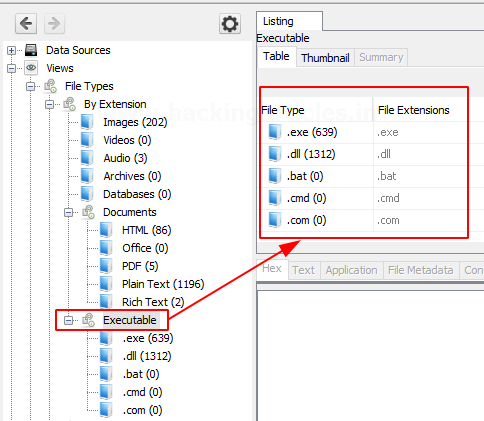Screen dimensions: 484x421
Task: Collapse the Executable tree node
Action: pos(68,320)
